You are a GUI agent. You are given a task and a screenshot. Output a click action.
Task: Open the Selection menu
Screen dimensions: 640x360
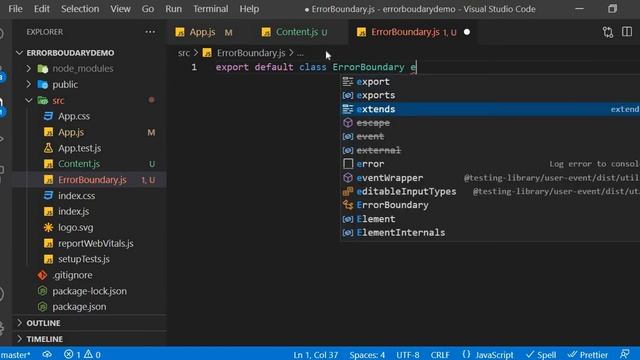click(80, 9)
